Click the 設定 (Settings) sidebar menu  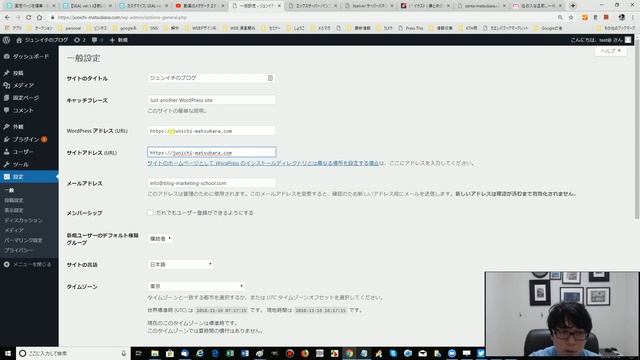[x=29, y=177]
